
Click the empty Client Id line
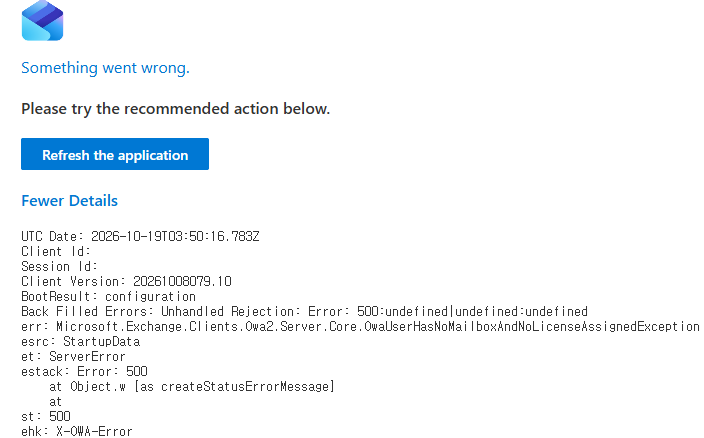point(56,251)
